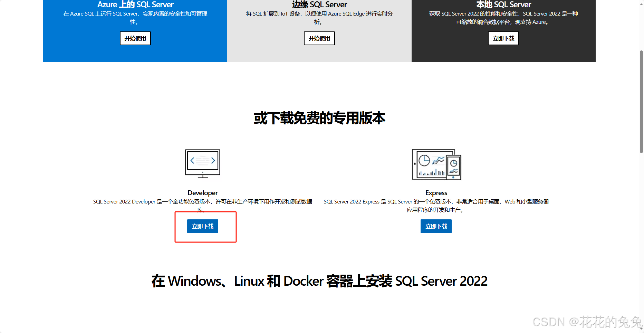Click 立即下载 in the 本地 SQL Server panel
This screenshot has height=333, width=644.
(x=503, y=38)
